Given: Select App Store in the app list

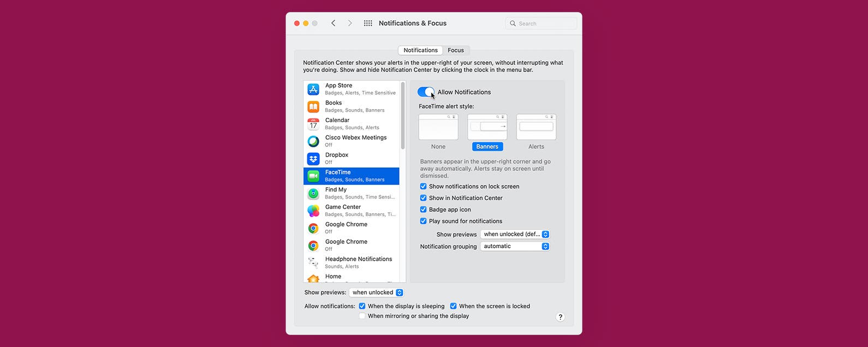Looking at the screenshot, I should (x=352, y=89).
